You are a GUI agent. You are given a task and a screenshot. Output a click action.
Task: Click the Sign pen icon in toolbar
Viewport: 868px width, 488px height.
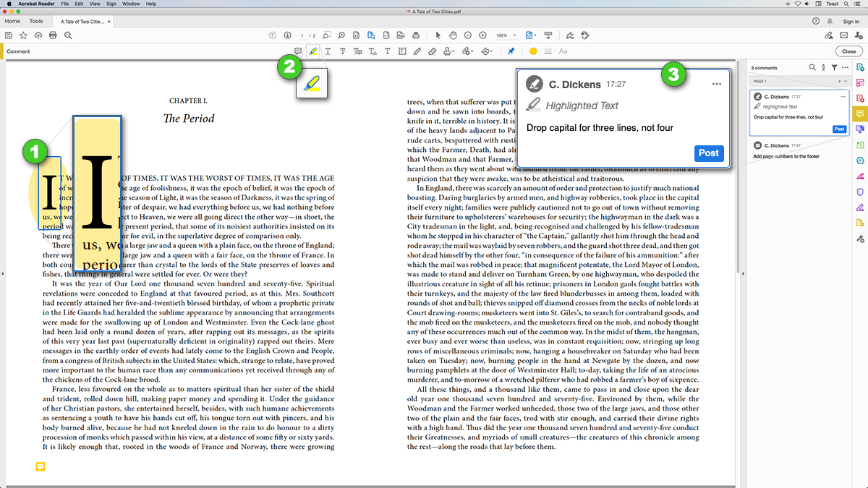tap(570, 35)
